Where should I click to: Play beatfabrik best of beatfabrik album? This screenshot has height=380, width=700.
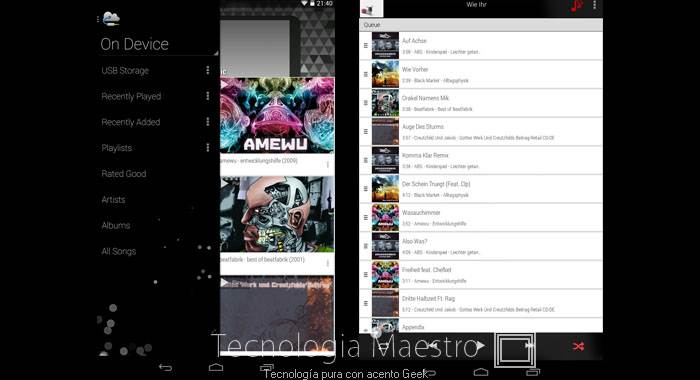[x=225, y=183]
